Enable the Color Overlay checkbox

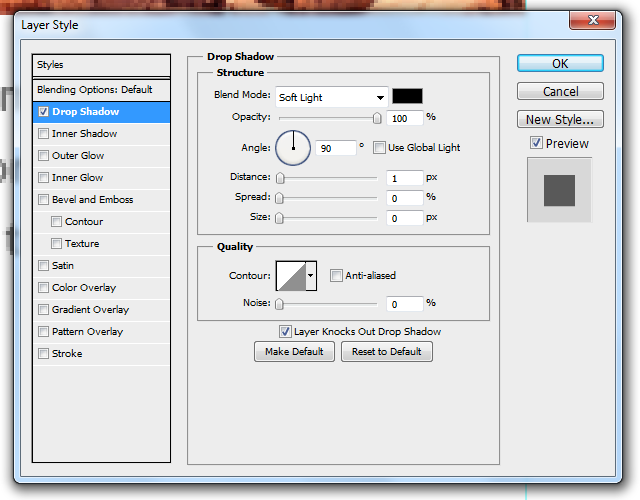(x=43, y=288)
